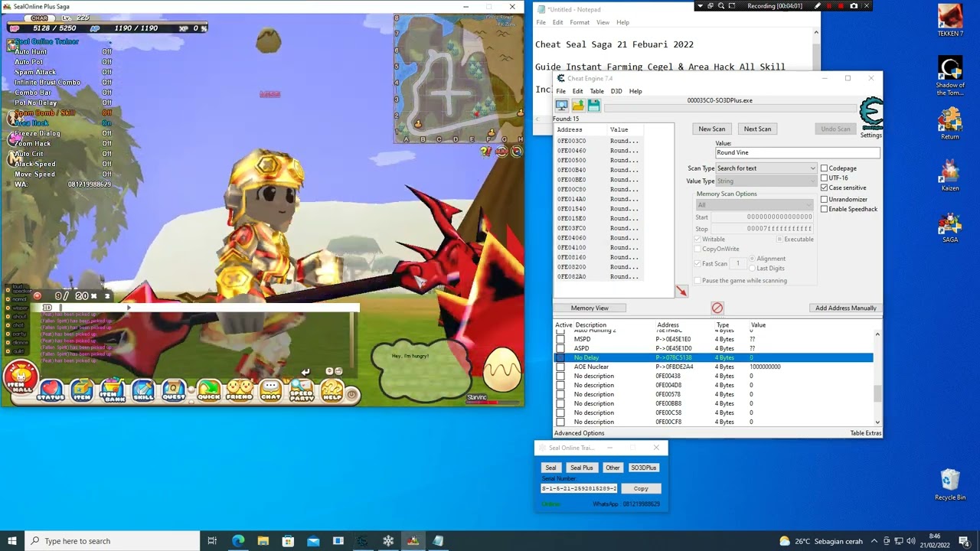Screen dimensions: 980x551
Task: Open Cheat Engine Table menu
Action: (596, 91)
